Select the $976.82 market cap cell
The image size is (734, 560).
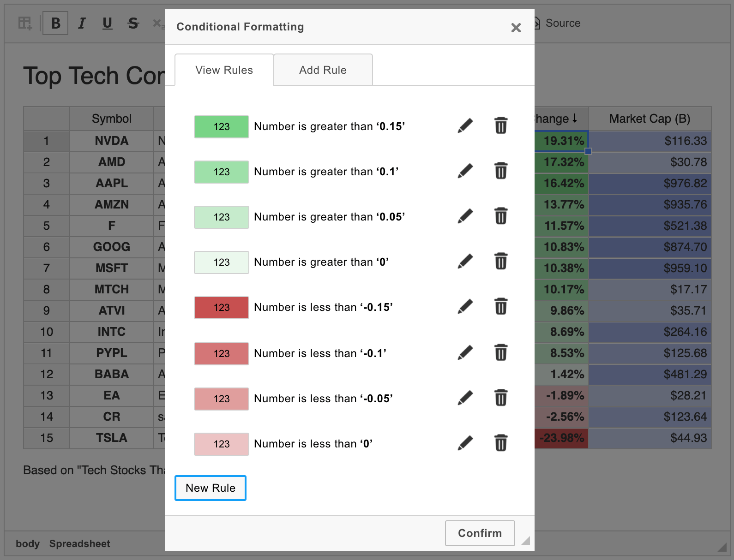click(x=650, y=183)
